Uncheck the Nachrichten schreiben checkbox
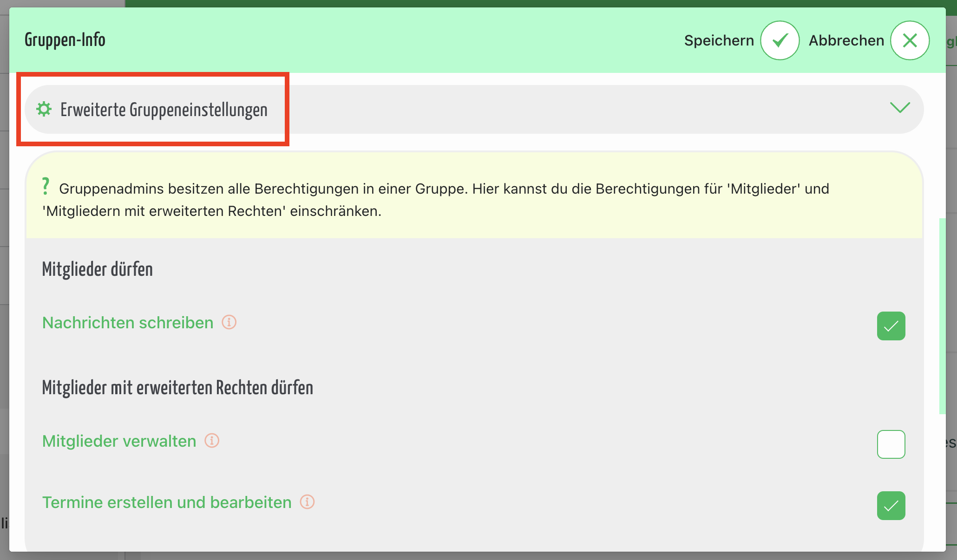Image resolution: width=957 pixels, height=560 pixels. [891, 326]
